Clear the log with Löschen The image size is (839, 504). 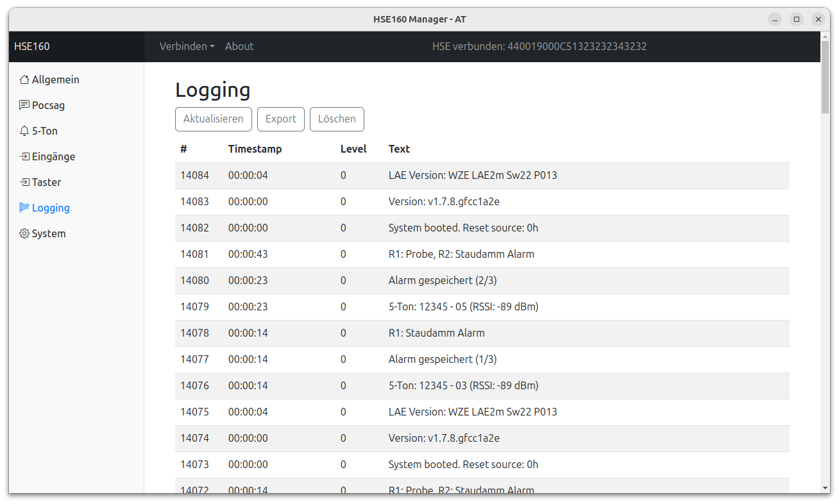337,119
